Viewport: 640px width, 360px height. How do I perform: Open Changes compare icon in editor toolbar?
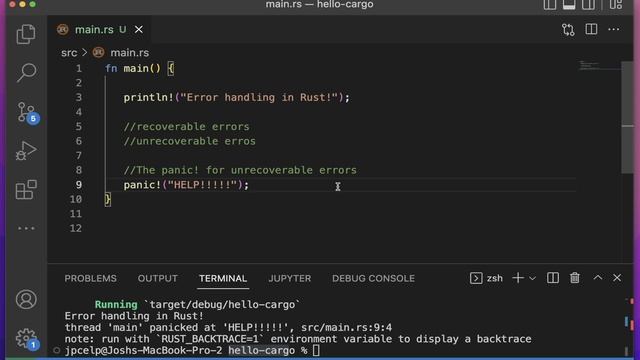568,29
